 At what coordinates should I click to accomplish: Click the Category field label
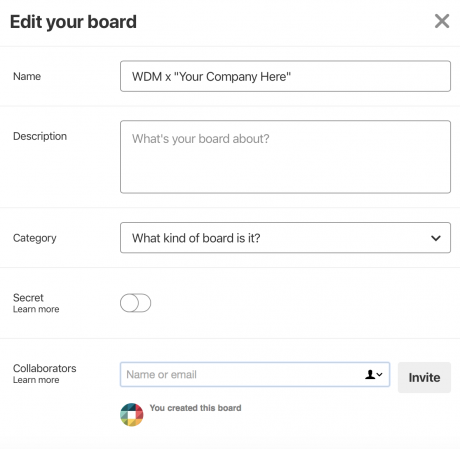35,238
